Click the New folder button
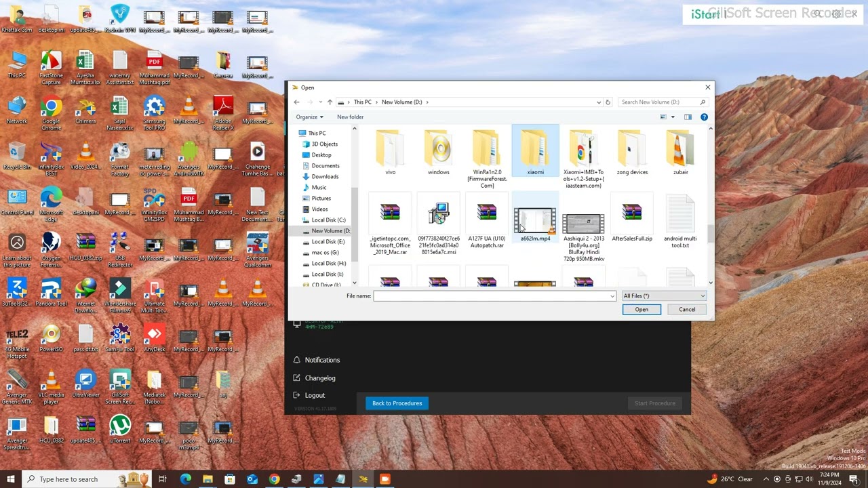 click(351, 117)
